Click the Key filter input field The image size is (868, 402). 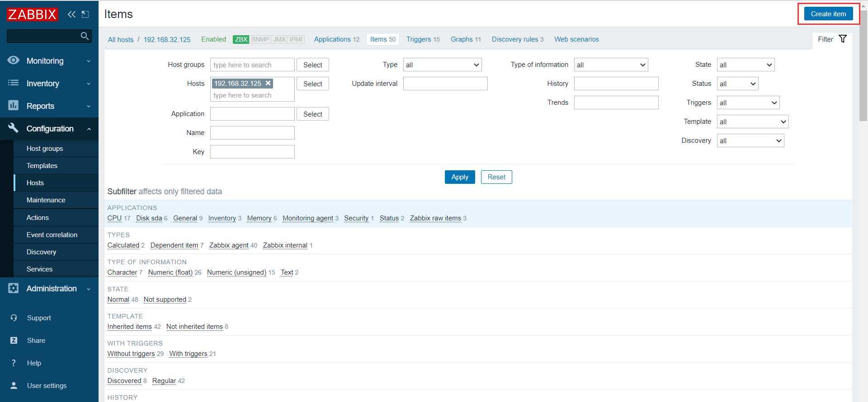(x=252, y=152)
